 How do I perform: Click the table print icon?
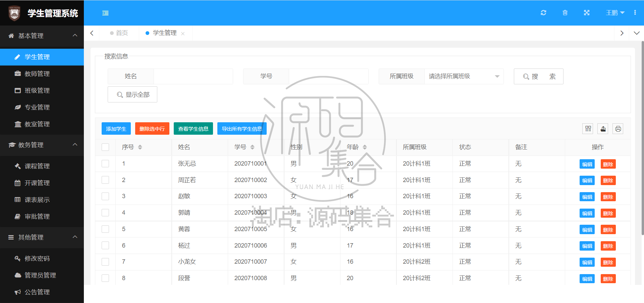pyautogui.click(x=618, y=129)
